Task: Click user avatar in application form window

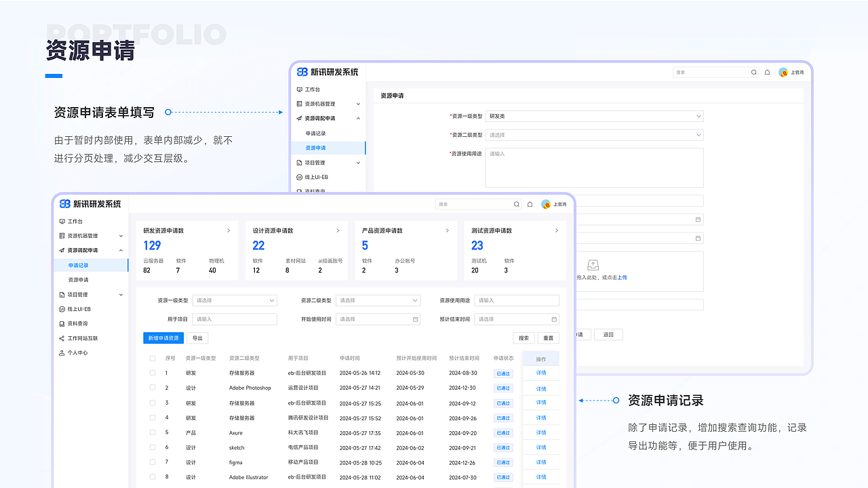Action: coord(783,72)
